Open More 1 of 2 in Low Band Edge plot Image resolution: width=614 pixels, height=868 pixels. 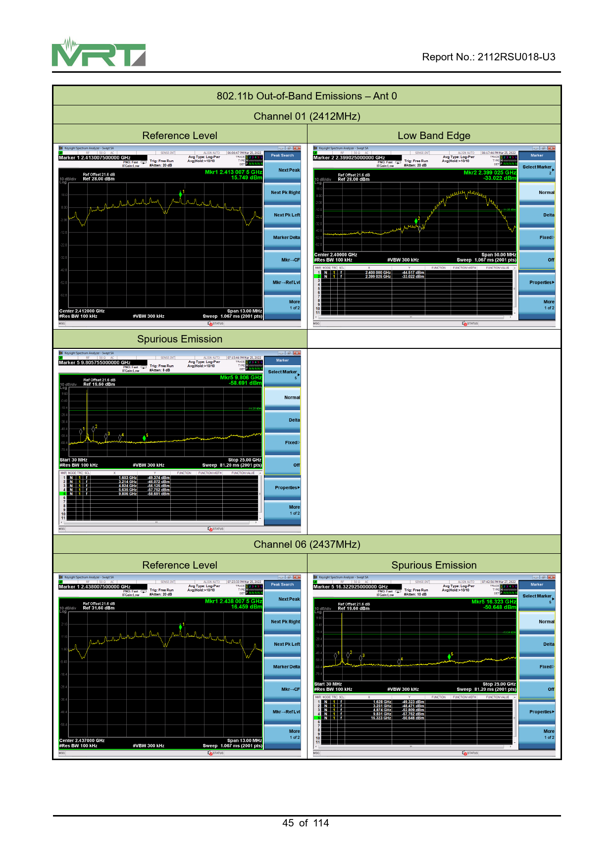pyautogui.click(x=537, y=305)
